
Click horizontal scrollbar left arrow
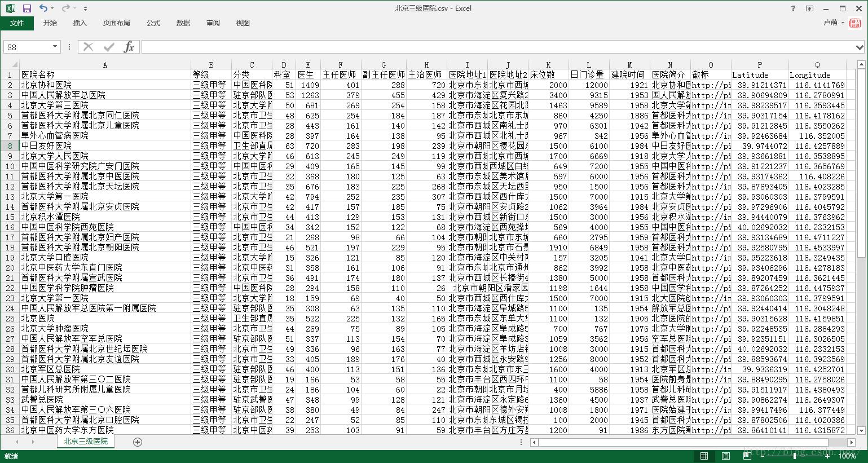pyautogui.click(x=534, y=443)
